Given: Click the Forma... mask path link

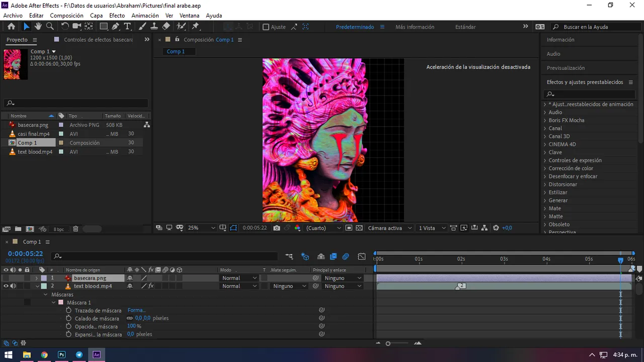Looking at the screenshot, I should pos(136,310).
